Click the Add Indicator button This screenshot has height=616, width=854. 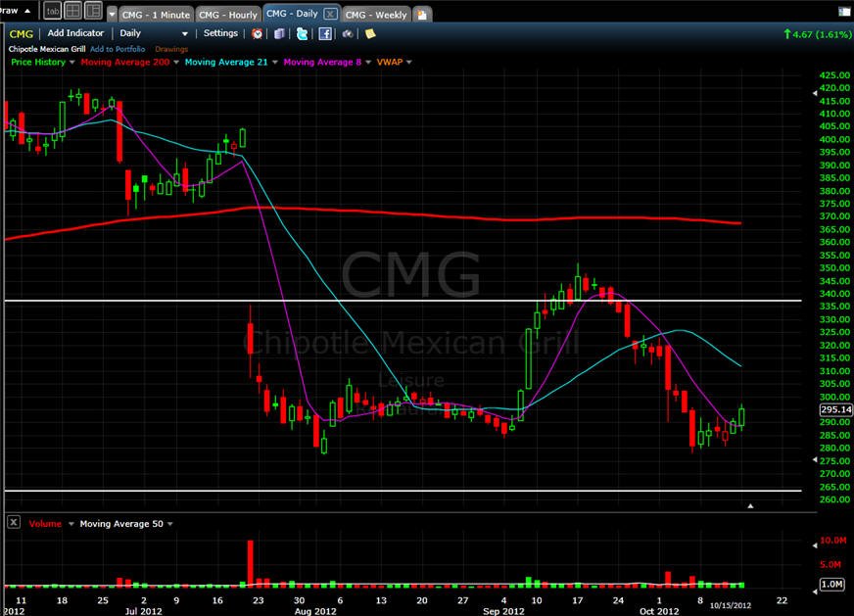[x=75, y=33]
